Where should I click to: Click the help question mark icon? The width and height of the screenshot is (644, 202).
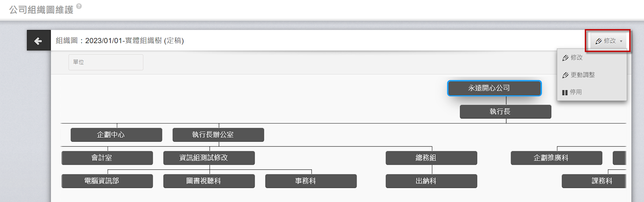coord(79,6)
